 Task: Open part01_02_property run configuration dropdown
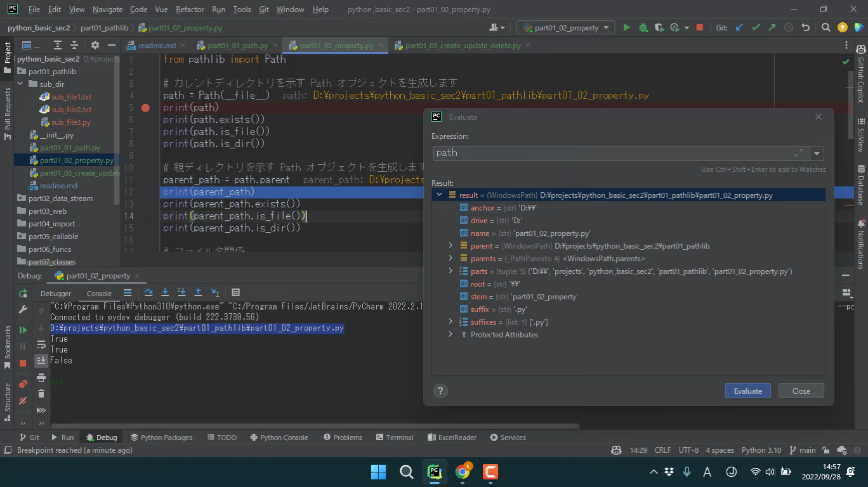(565, 28)
